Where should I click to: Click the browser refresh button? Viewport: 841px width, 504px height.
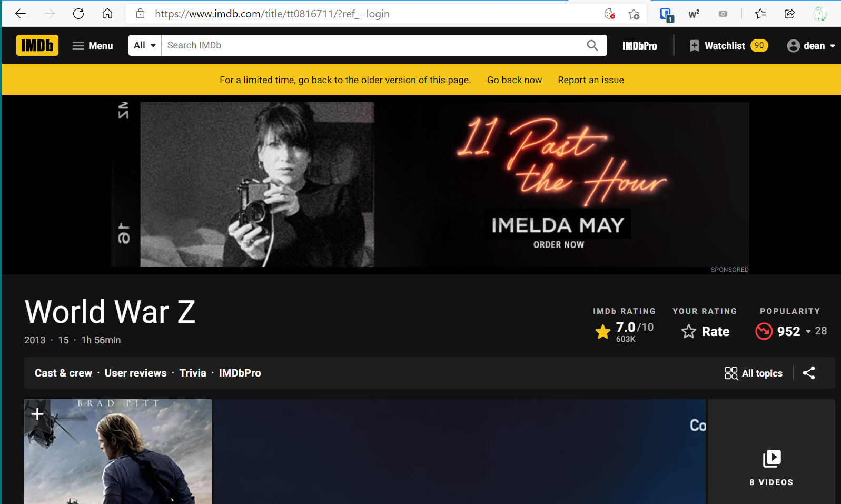(78, 14)
